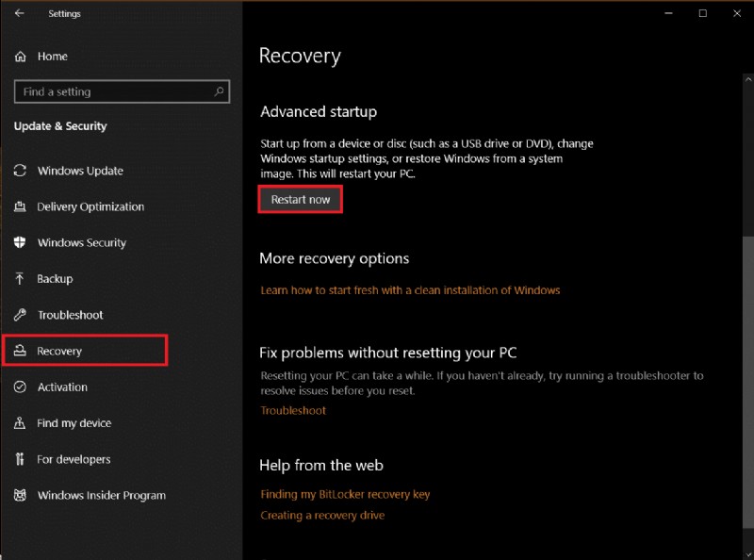Image resolution: width=754 pixels, height=560 pixels.
Task: Open Activation settings
Action: [x=63, y=387]
